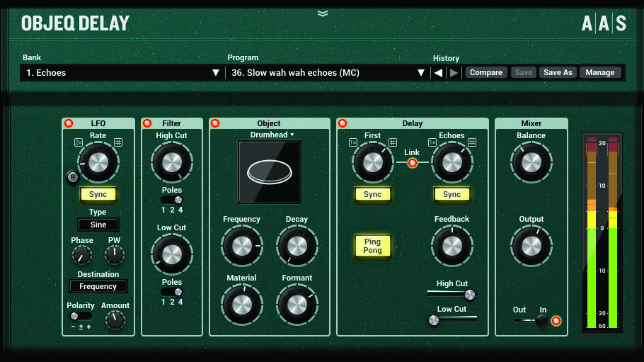Click the LFO Rate grid icon
This screenshot has height=362, width=644.
pyautogui.click(x=118, y=142)
